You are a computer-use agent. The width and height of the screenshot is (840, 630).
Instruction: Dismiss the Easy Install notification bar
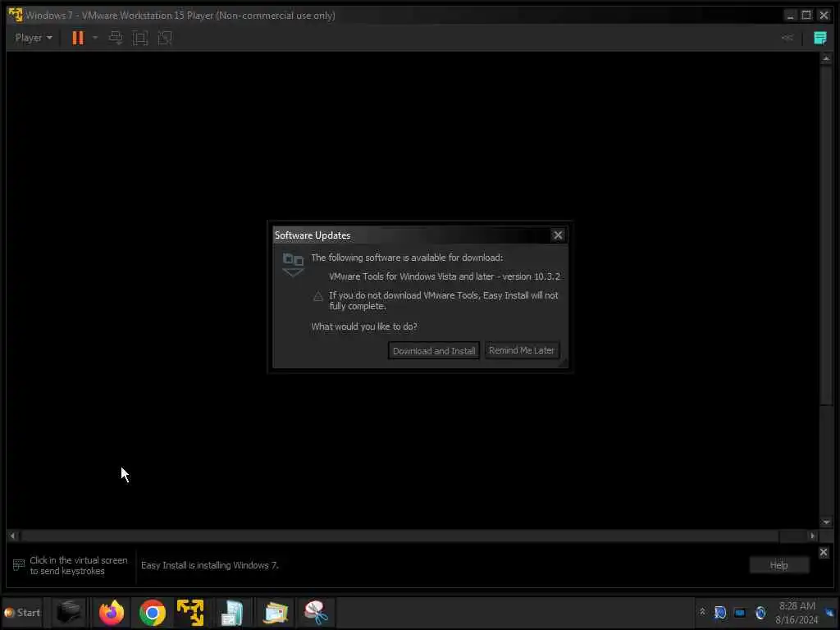824,552
